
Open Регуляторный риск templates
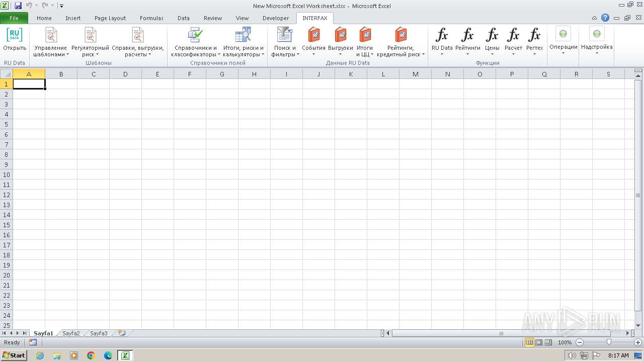click(x=90, y=42)
